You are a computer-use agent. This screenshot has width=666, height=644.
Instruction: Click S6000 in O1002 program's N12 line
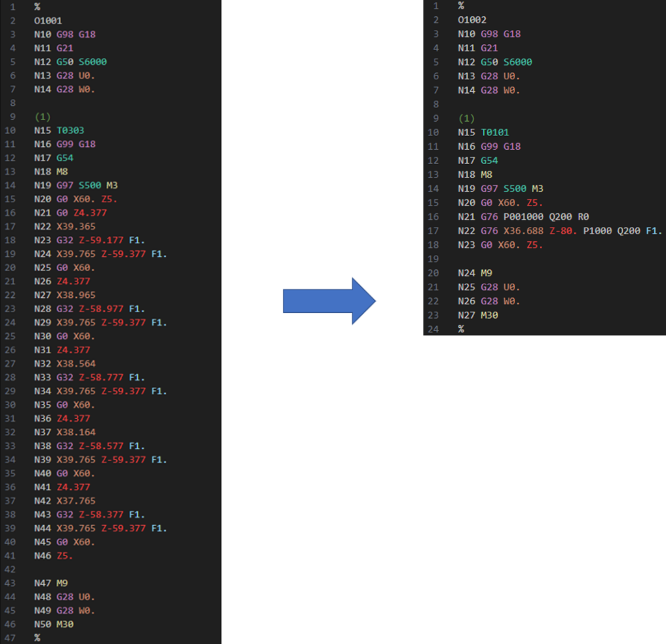pyautogui.click(x=518, y=62)
